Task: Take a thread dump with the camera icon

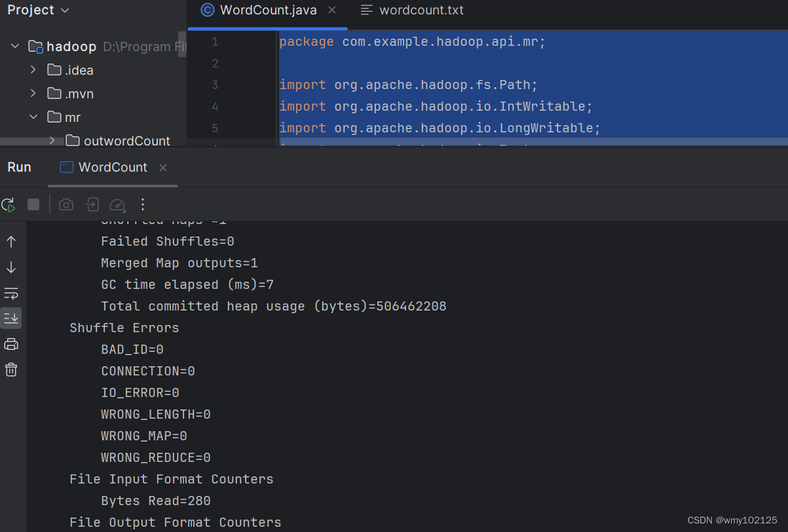Action: 66,204
